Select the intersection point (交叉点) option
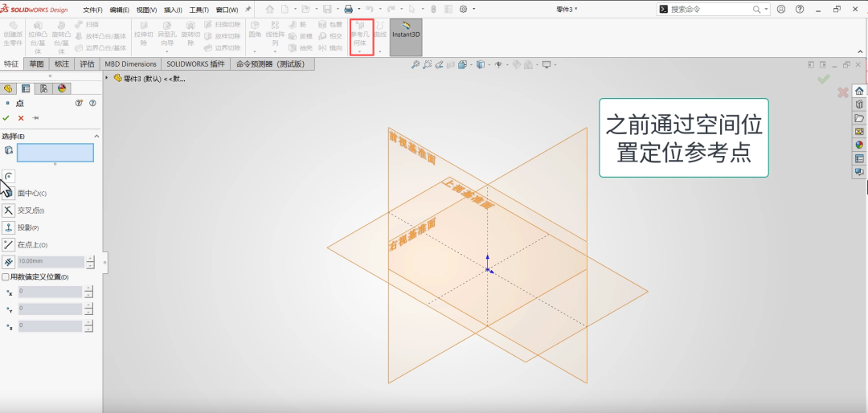The image size is (868, 413). [9, 211]
